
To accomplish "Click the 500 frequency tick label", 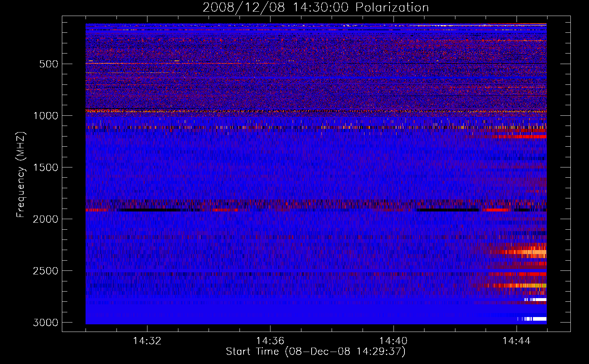I will (x=49, y=64).
